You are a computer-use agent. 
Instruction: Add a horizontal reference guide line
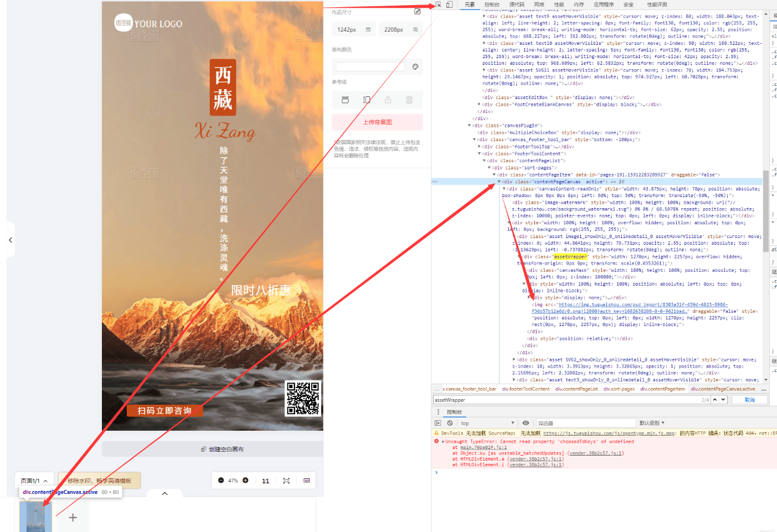coord(345,100)
